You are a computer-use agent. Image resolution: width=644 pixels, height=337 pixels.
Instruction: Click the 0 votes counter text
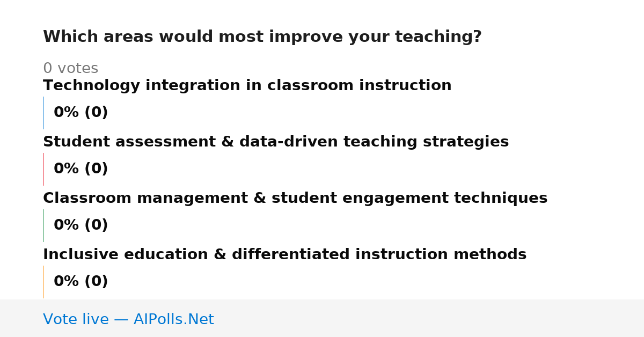pos(71,69)
